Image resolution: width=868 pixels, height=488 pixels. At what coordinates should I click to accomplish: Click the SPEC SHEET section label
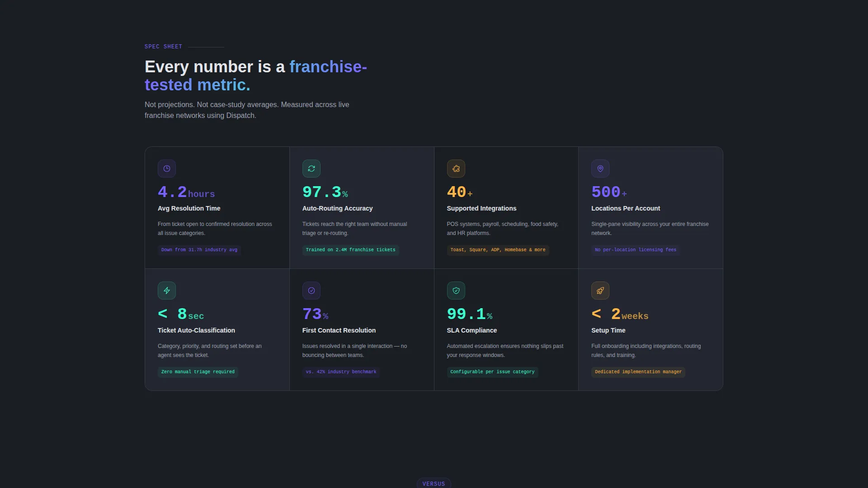coord(163,47)
